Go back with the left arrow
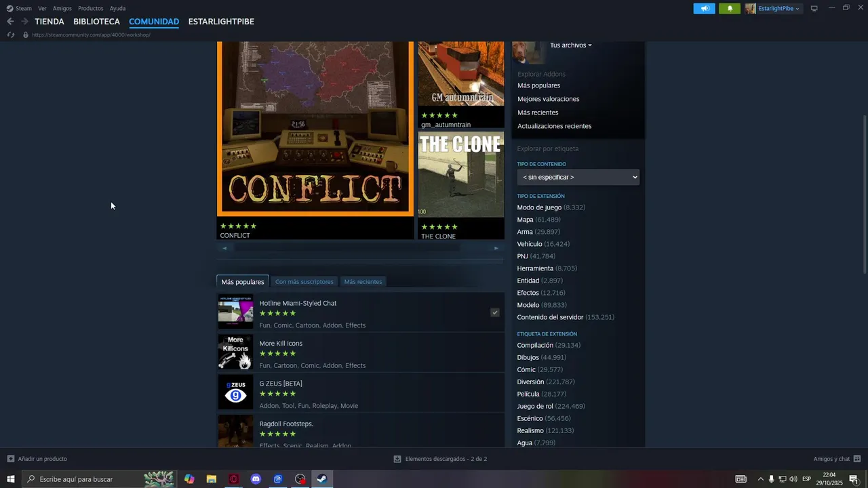 (10, 22)
